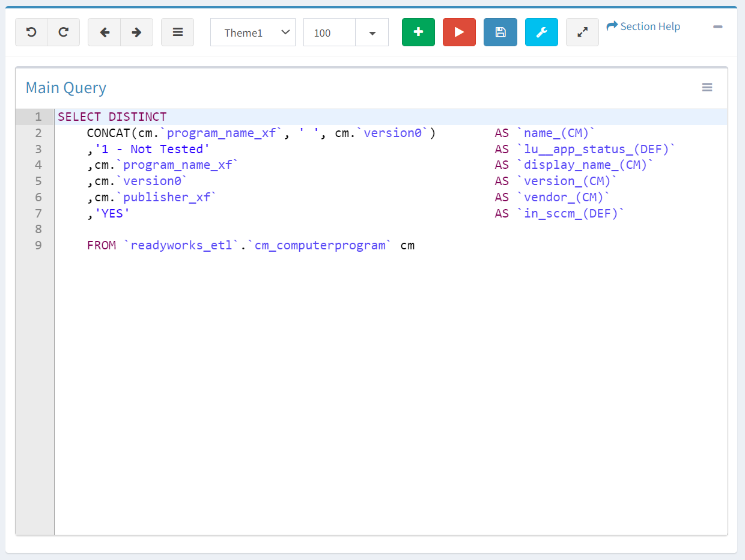This screenshot has height=560, width=745.
Task: Open settings with the wrench icon
Action: pos(541,32)
